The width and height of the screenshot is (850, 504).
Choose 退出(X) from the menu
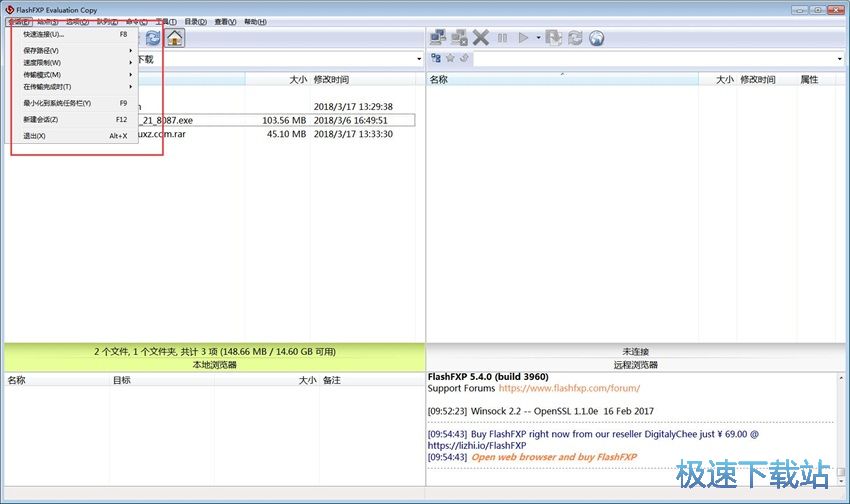[72, 135]
